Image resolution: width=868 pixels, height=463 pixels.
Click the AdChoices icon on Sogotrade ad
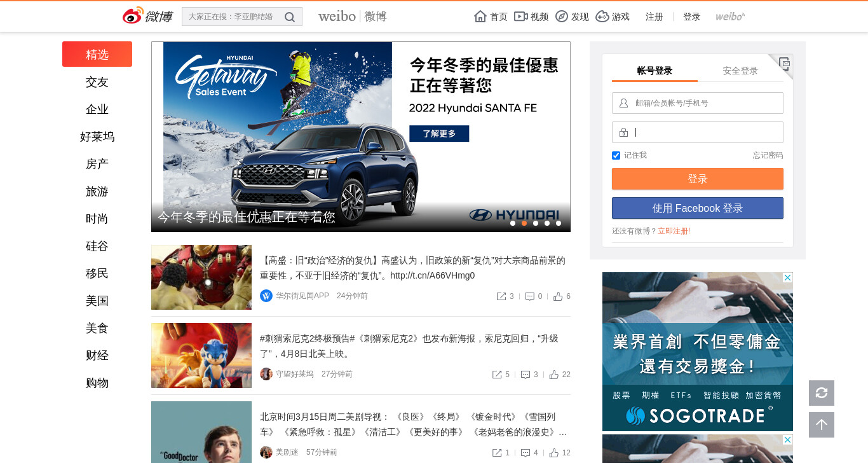788,277
